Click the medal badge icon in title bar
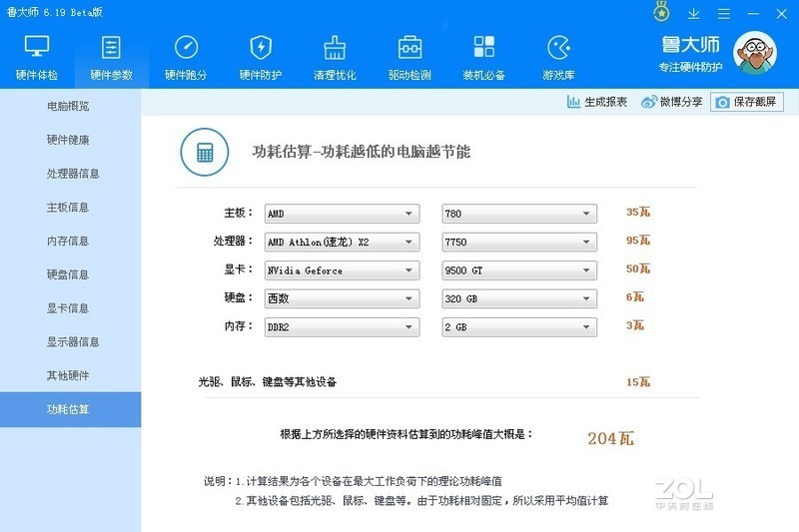The width and height of the screenshot is (799, 532). 661,12
